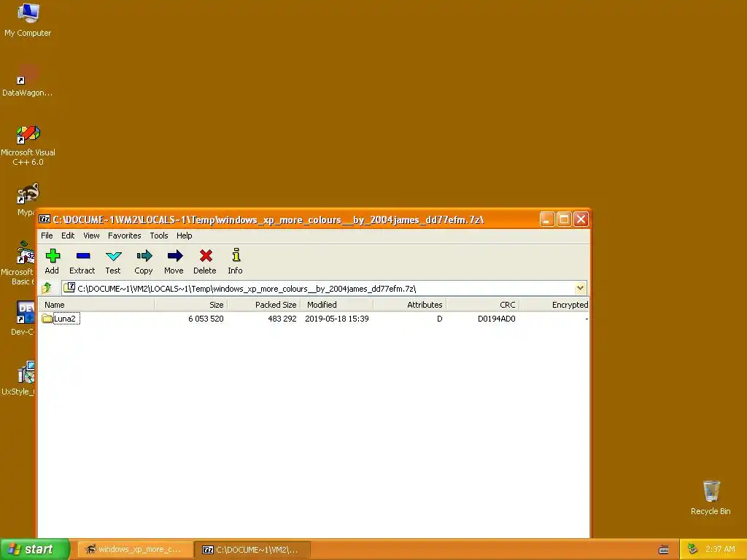Open the View menu

pos(91,236)
